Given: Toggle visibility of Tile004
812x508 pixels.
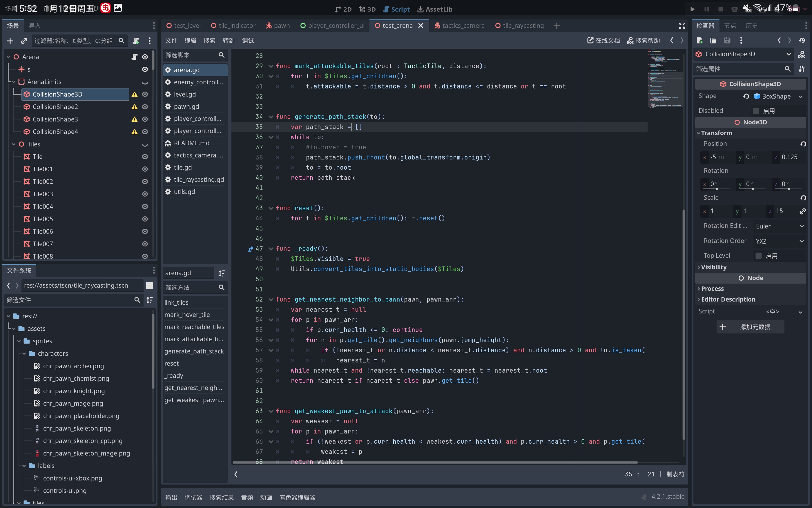Looking at the screenshot, I should 145,207.
